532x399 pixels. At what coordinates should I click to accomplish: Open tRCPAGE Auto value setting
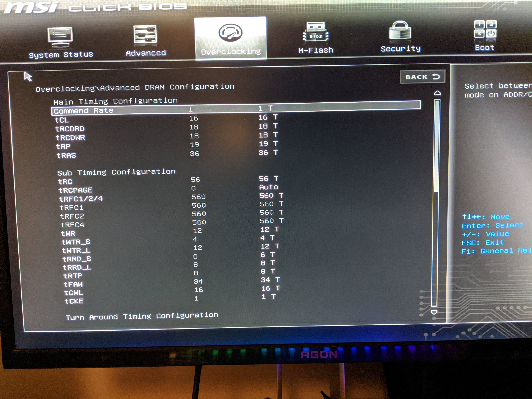[268, 187]
